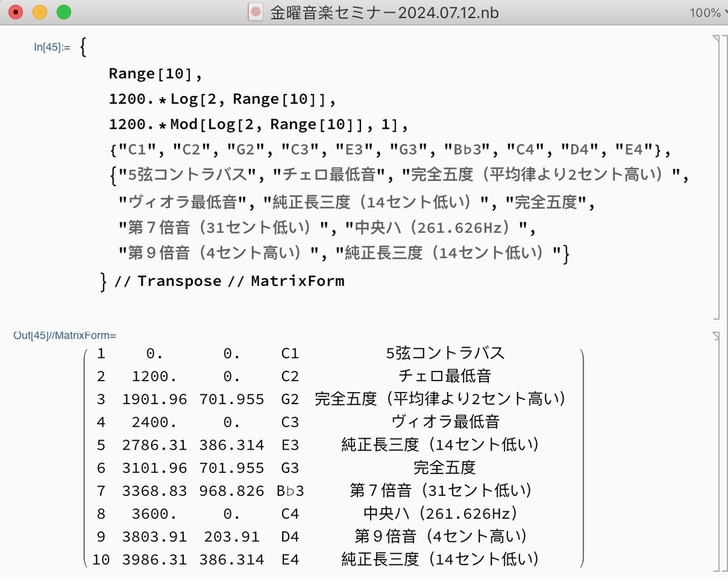The height and width of the screenshot is (579, 728).
Task: Click the In[45]:= cell label
Action: [x=53, y=46]
